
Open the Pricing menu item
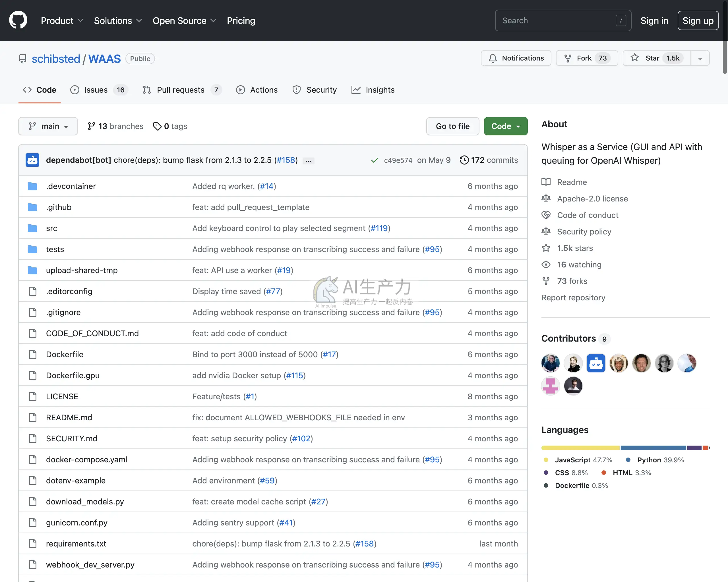pos(241,20)
